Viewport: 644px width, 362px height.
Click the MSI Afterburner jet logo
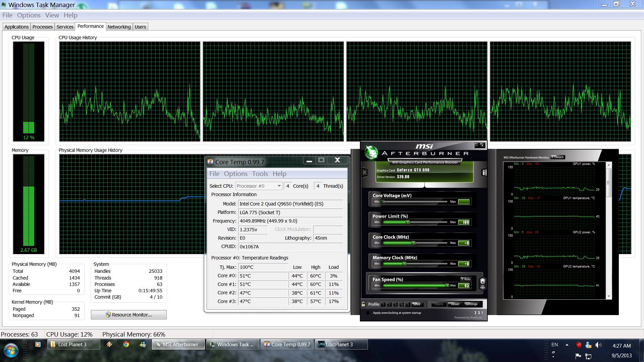pyautogui.click(x=371, y=152)
